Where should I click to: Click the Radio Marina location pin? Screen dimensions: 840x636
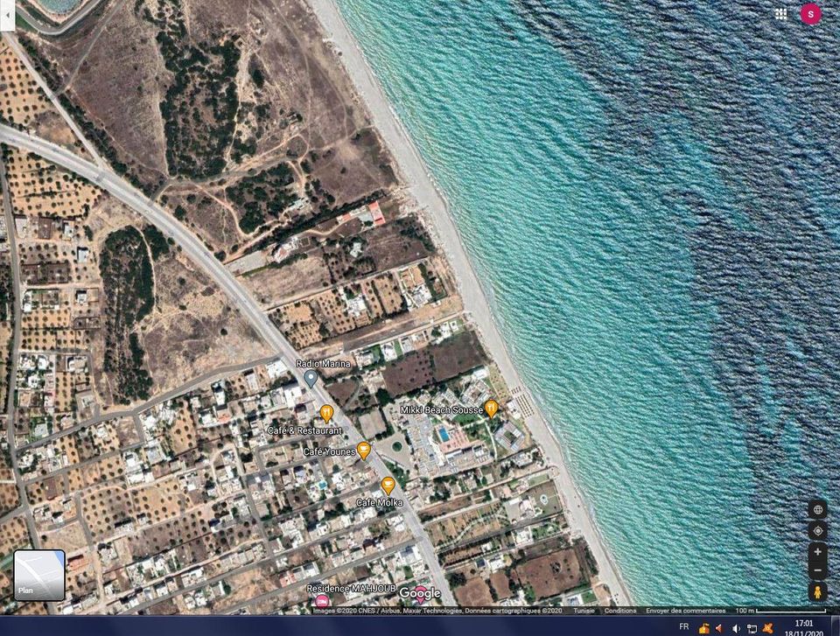click(311, 378)
